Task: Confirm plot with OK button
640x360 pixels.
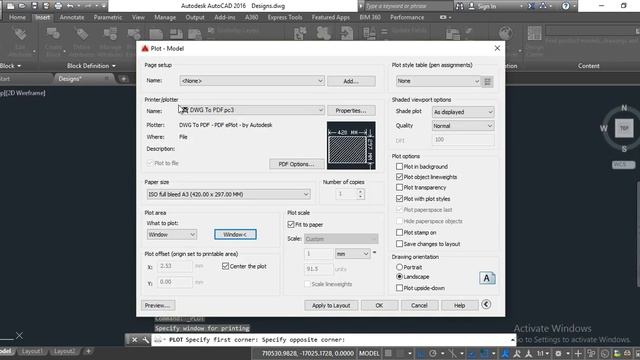Action: point(379,305)
